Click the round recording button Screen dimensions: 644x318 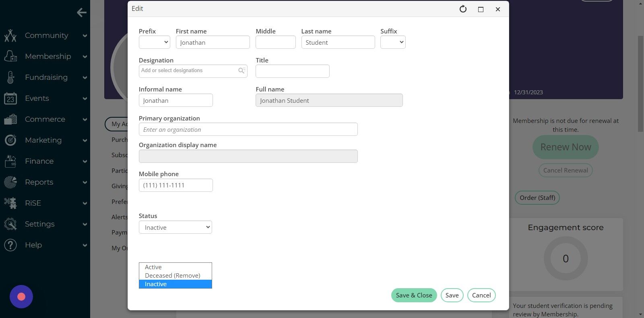tap(21, 297)
